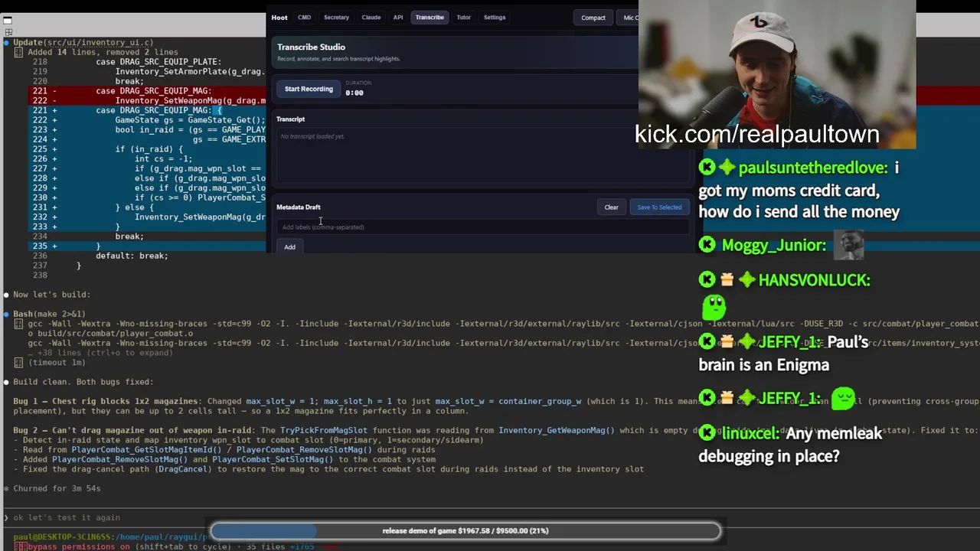Click the 'Bug 1 — Chest rig blocks' heading
The image size is (980, 551).
coord(106,401)
